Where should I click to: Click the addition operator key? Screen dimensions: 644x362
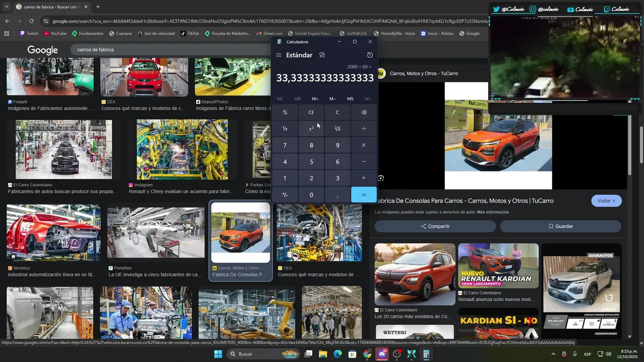click(364, 178)
